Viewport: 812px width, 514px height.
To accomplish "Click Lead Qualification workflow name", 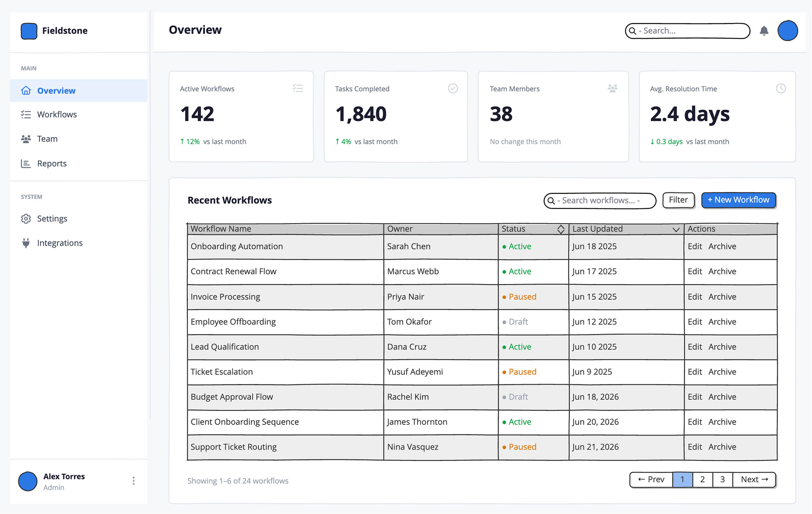I will [225, 347].
